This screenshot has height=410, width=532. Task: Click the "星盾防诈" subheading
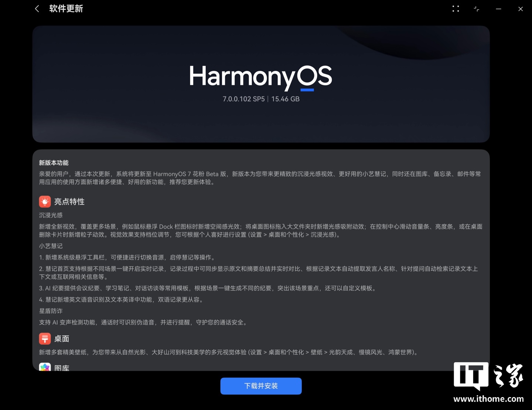[x=51, y=311]
